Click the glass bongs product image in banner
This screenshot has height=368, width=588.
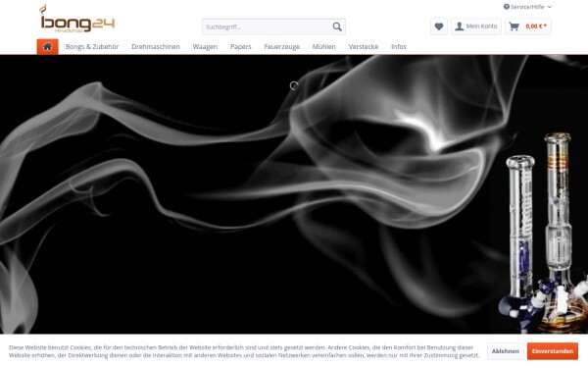pyautogui.click(x=543, y=233)
